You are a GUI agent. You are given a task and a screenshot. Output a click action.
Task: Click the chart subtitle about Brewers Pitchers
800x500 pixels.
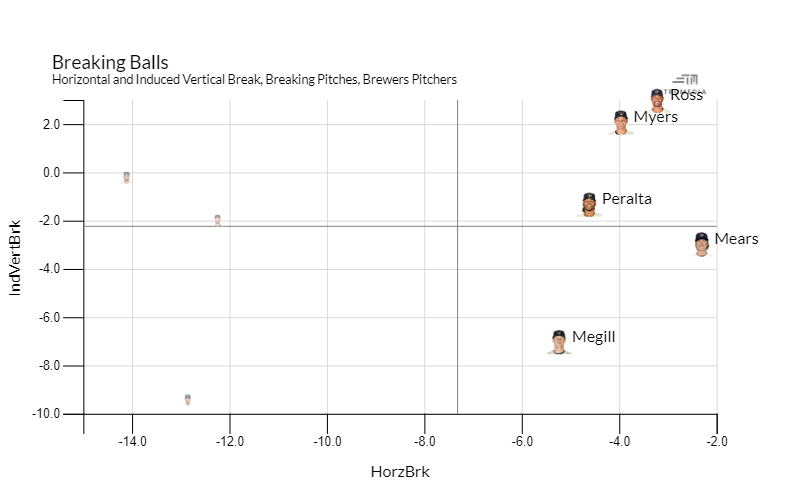coord(254,79)
